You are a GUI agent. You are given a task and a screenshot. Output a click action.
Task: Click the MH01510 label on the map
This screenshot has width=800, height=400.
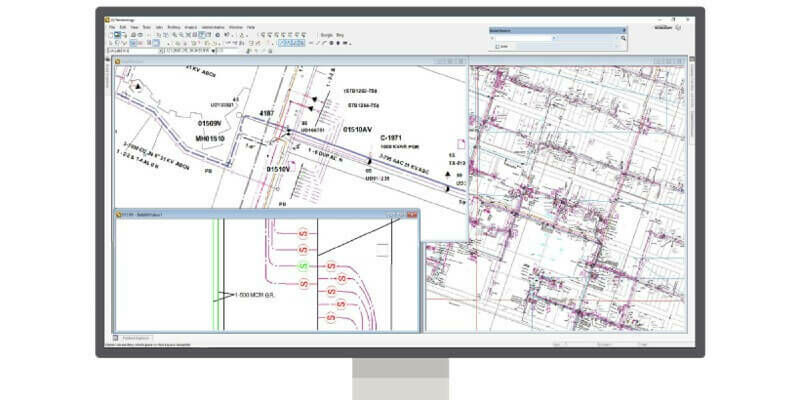(210, 138)
